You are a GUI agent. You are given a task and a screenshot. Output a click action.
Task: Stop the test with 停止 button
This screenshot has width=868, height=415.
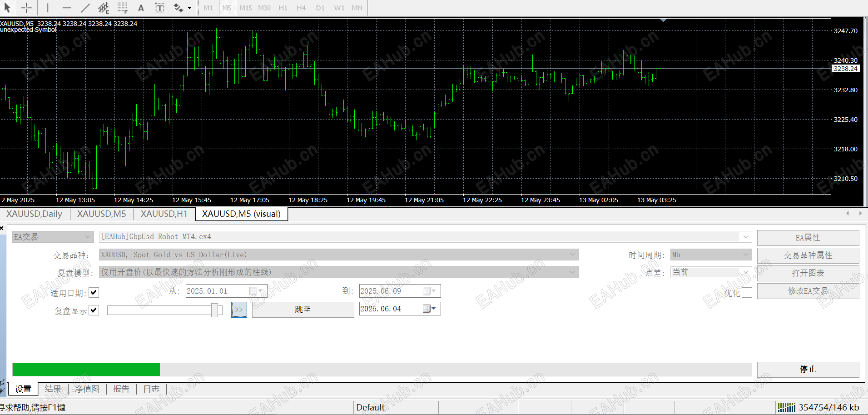point(808,369)
